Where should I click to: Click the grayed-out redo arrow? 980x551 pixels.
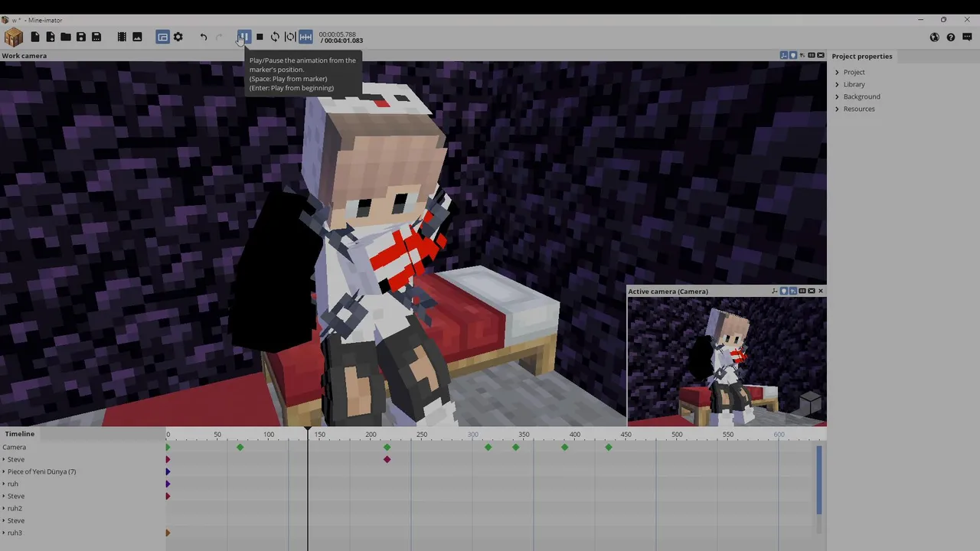219,37
